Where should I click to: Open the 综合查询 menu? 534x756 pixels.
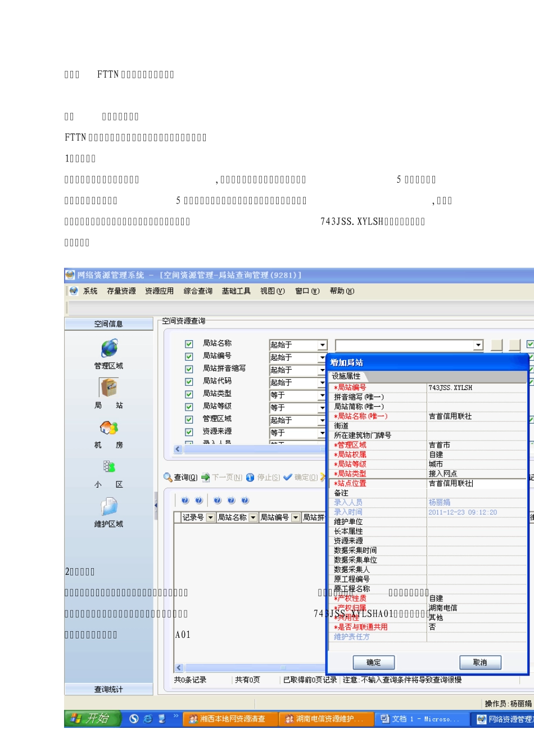click(x=198, y=291)
